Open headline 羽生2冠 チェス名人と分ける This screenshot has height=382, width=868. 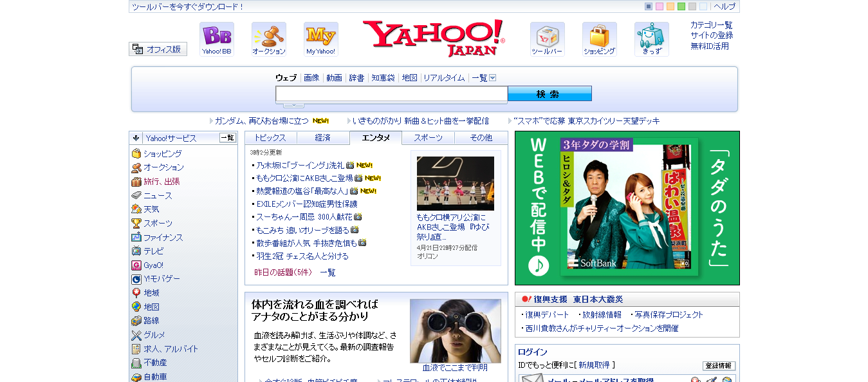302,256
